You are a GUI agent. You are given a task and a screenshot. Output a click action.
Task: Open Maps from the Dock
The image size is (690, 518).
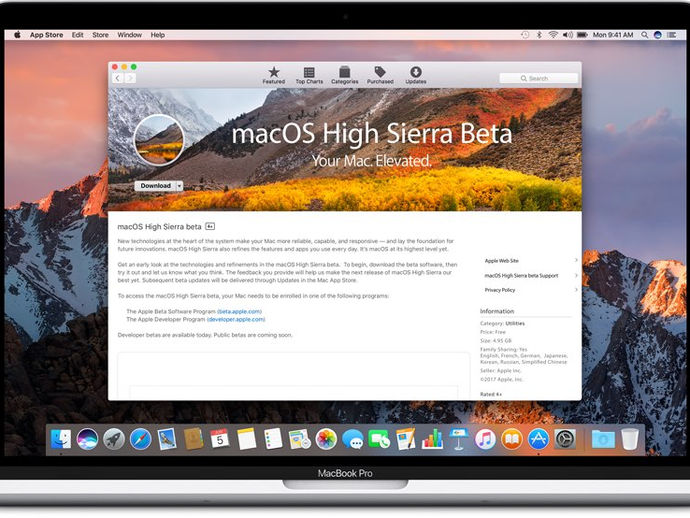(x=300, y=439)
